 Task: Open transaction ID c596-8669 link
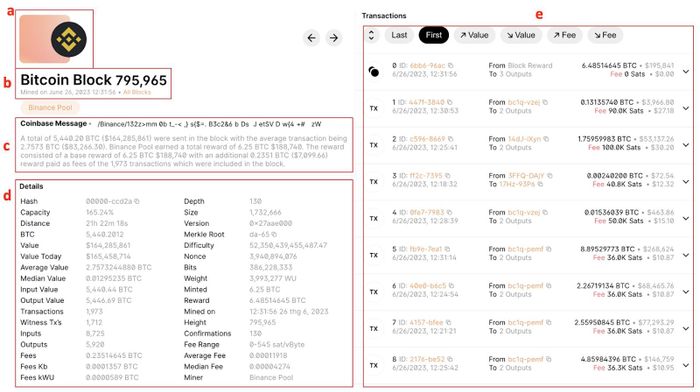pyautogui.click(x=422, y=139)
